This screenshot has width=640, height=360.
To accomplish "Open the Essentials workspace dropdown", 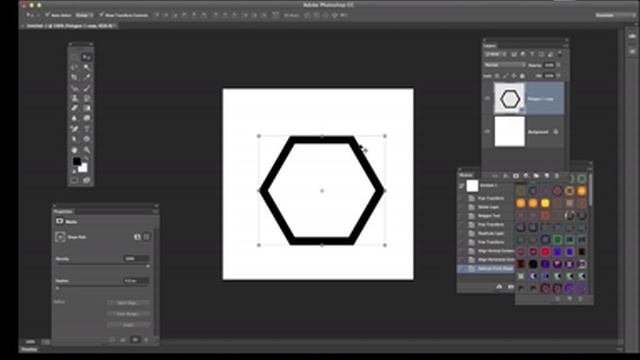I will pos(616,15).
